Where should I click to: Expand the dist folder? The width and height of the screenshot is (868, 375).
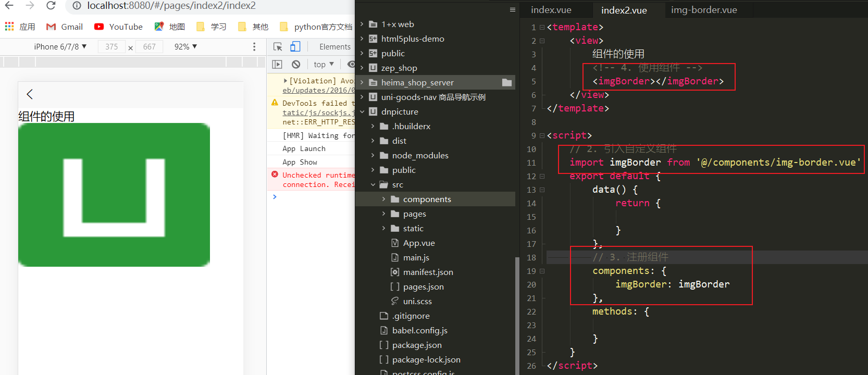click(373, 141)
